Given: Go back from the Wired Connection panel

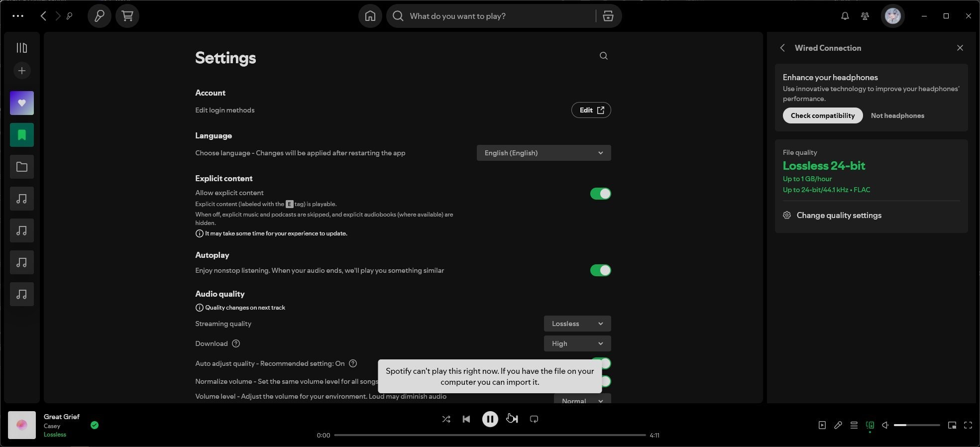Looking at the screenshot, I should 782,48.
